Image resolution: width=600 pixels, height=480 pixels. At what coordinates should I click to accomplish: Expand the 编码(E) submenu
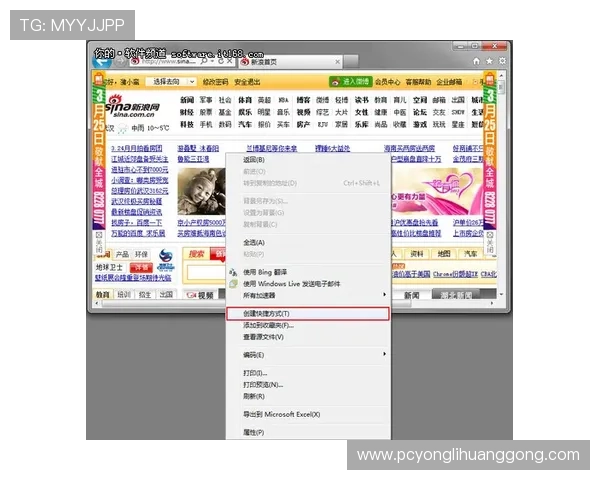[384, 354]
